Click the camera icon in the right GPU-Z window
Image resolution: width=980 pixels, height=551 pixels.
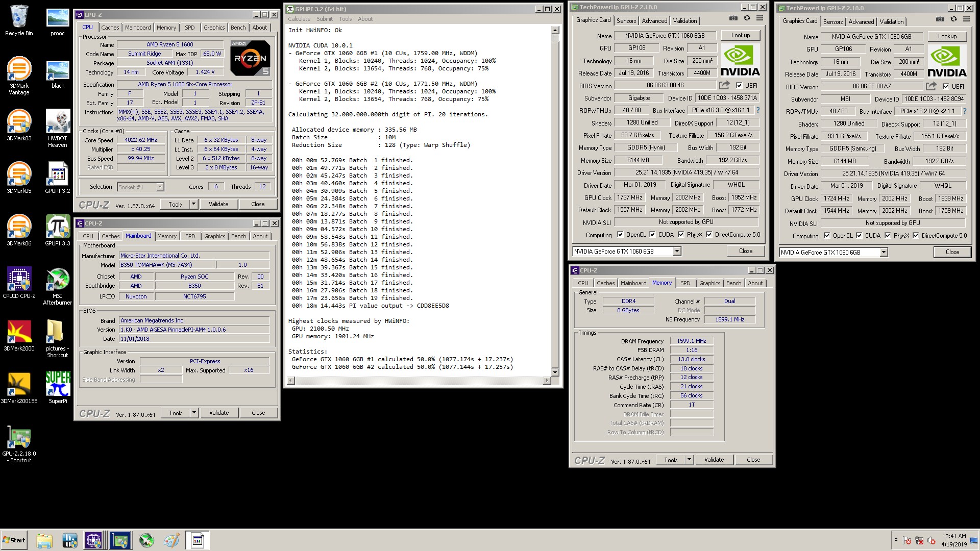[x=940, y=19]
